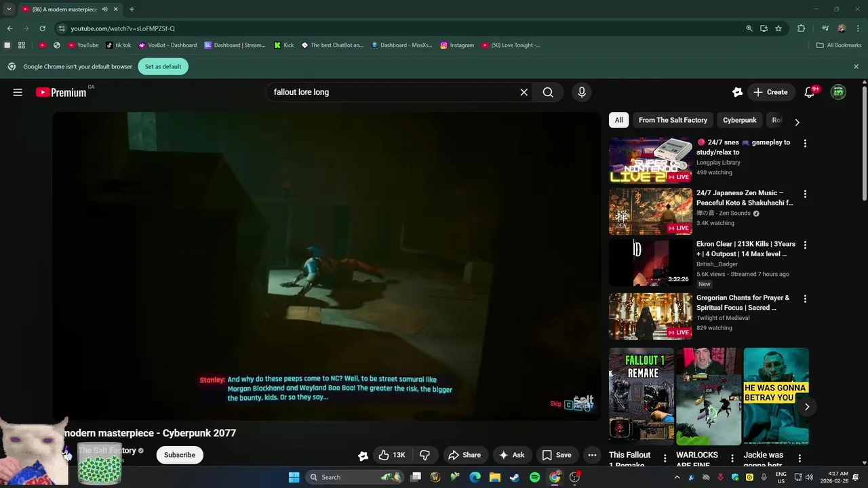
Task: Dislike the video with thumbs down
Action: tap(425, 455)
